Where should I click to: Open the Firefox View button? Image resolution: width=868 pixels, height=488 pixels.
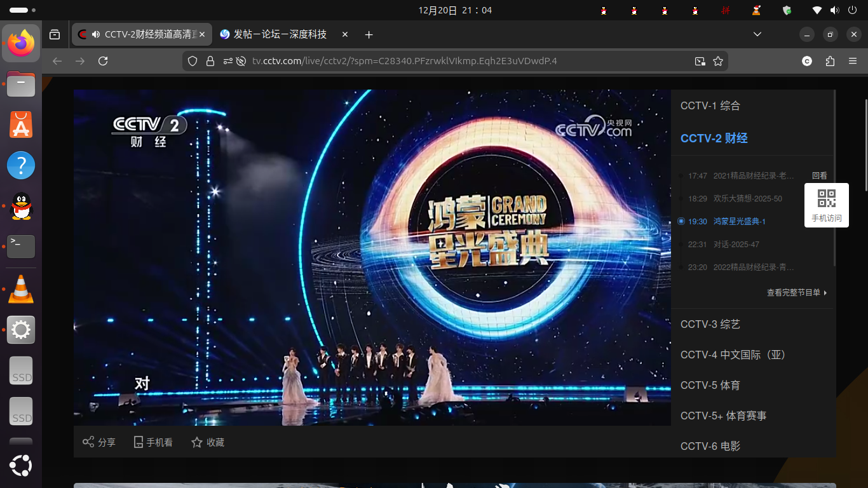[x=55, y=34]
